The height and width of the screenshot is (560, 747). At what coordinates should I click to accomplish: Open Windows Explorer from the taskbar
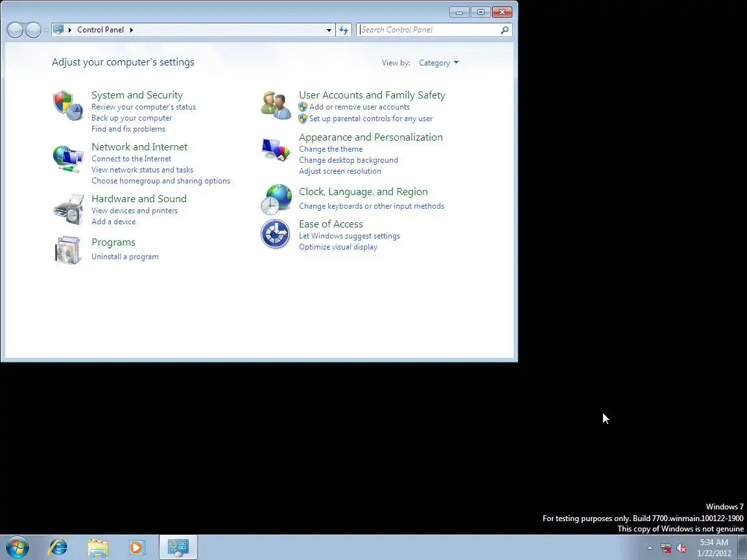pyautogui.click(x=98, y=548)
